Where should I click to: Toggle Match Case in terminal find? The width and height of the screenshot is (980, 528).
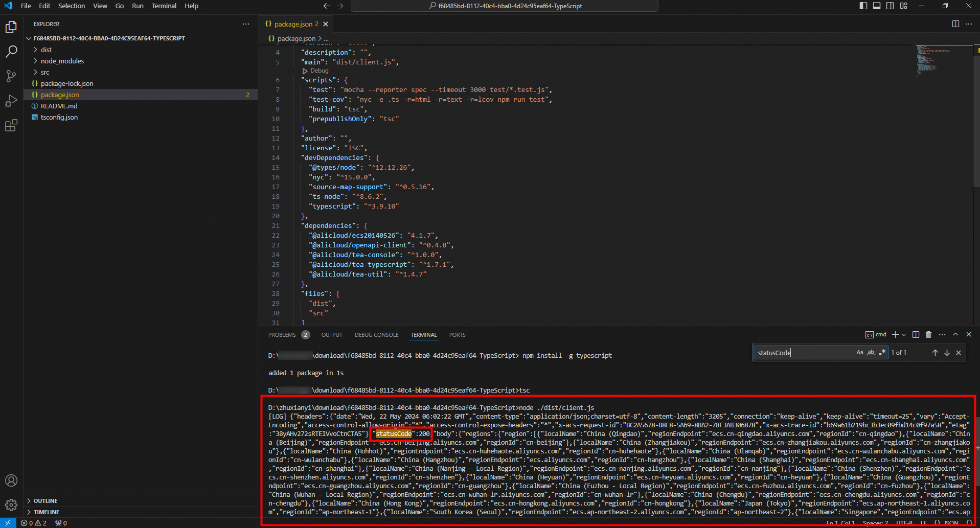pyautogui.click(x=860, y=353)
